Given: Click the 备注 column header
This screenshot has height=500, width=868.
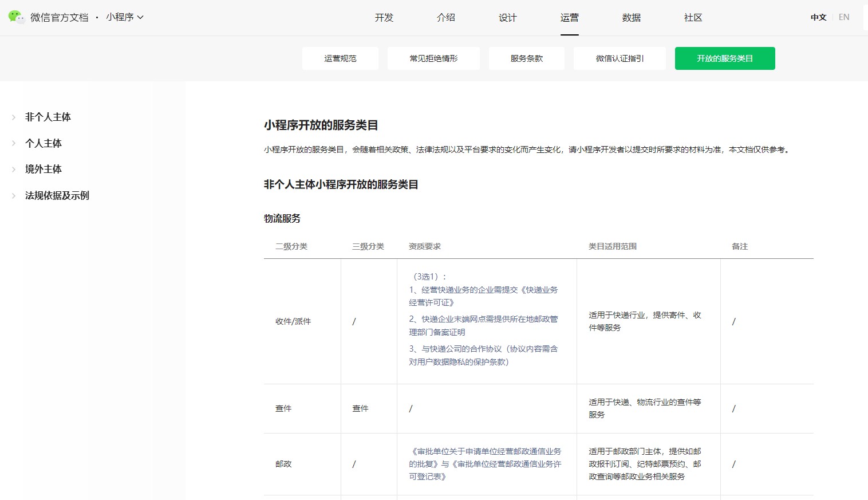Looking at the screenshot, I should coord(740,246).
